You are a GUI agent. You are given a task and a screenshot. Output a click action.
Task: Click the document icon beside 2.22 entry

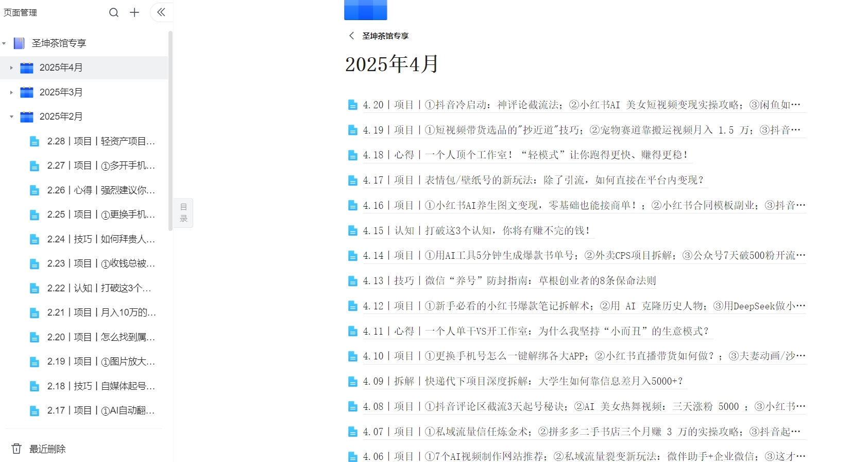35,288
